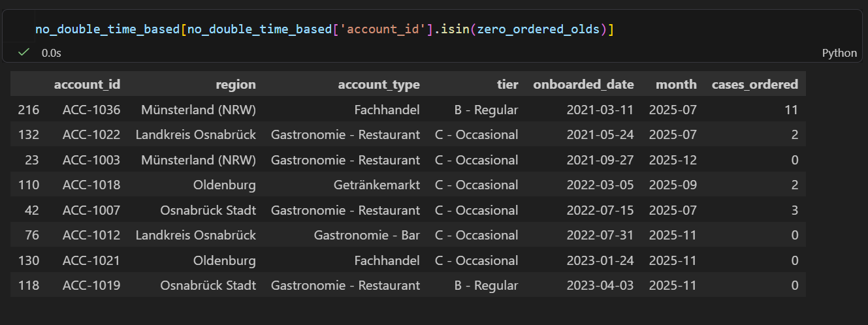868x325 pixels.
Task: Click the onboarded date 2022-07-31
Action: pos(600,235)
